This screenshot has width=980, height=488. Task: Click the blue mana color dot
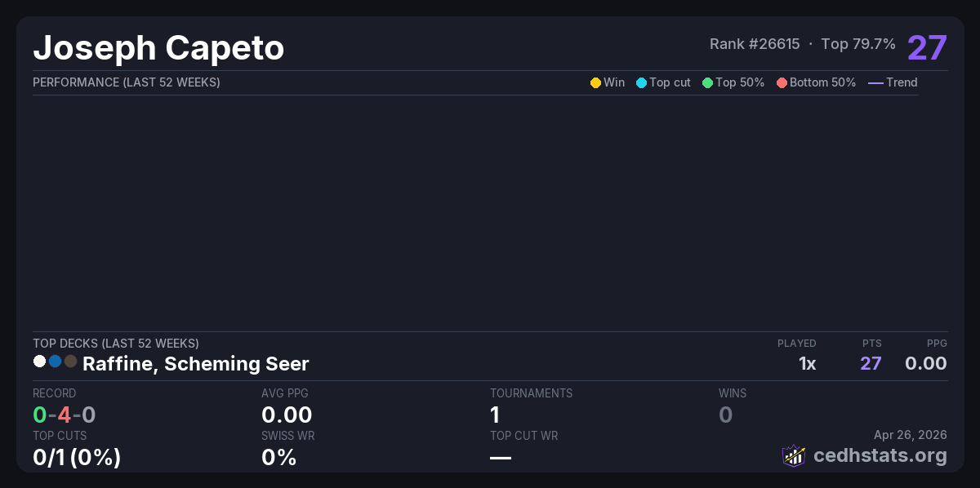click(x=55, y=361)
